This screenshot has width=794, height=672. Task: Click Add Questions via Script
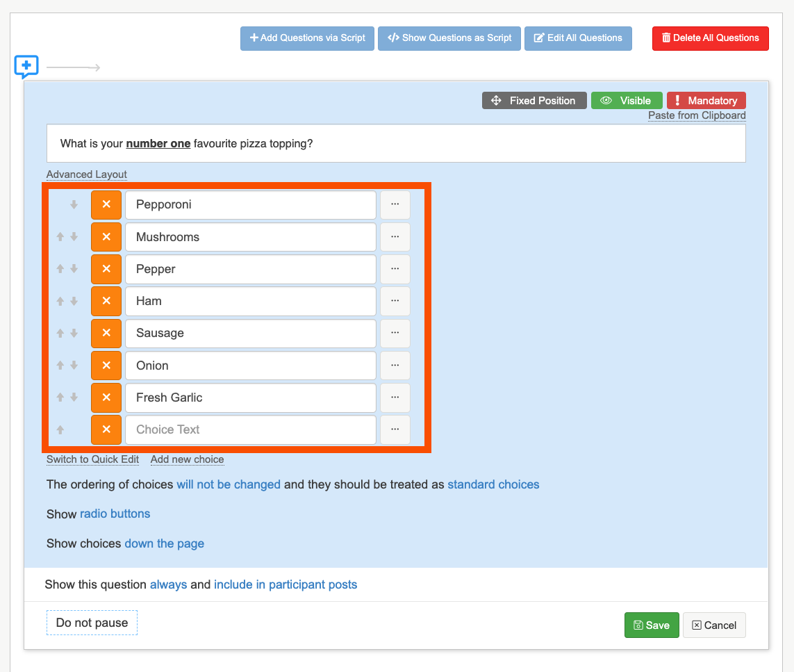307,38
